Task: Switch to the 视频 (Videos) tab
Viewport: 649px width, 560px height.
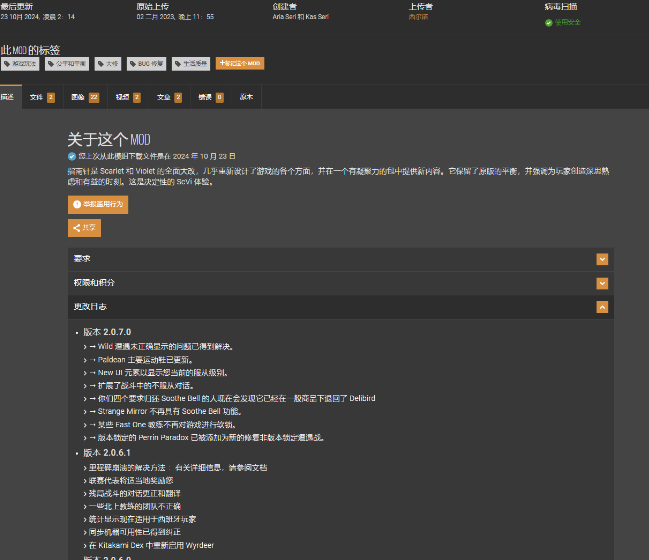Action: point(128,97)
